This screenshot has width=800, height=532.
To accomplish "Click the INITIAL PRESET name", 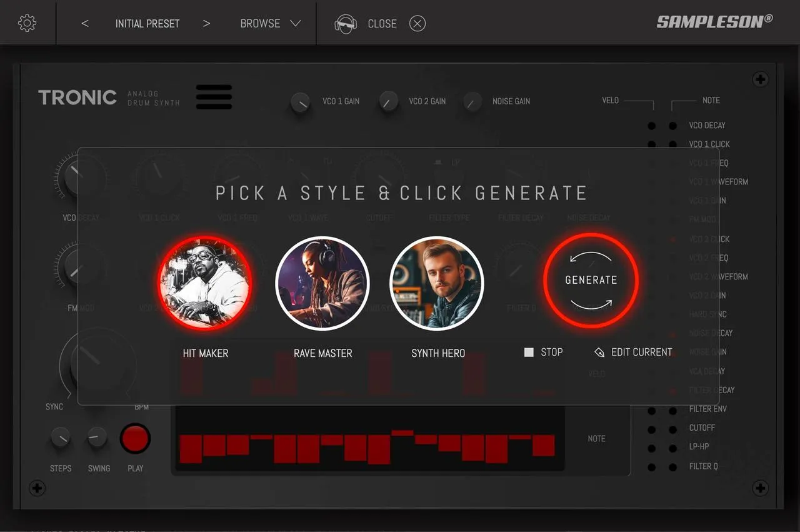I will tap(147, 24).
